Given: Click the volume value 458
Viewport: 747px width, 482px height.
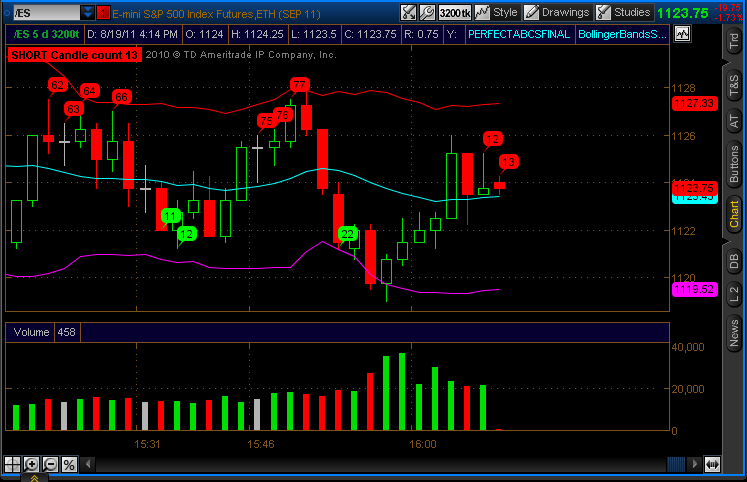Looking at the screenshot, I should coord(66,332).
